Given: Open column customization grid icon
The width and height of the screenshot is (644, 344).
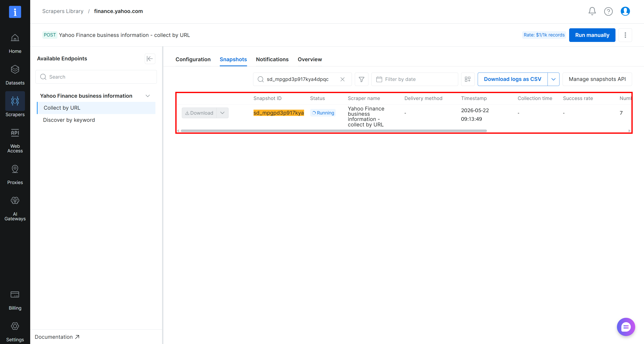Looking at the screenshot, I should tap(468, 79).
